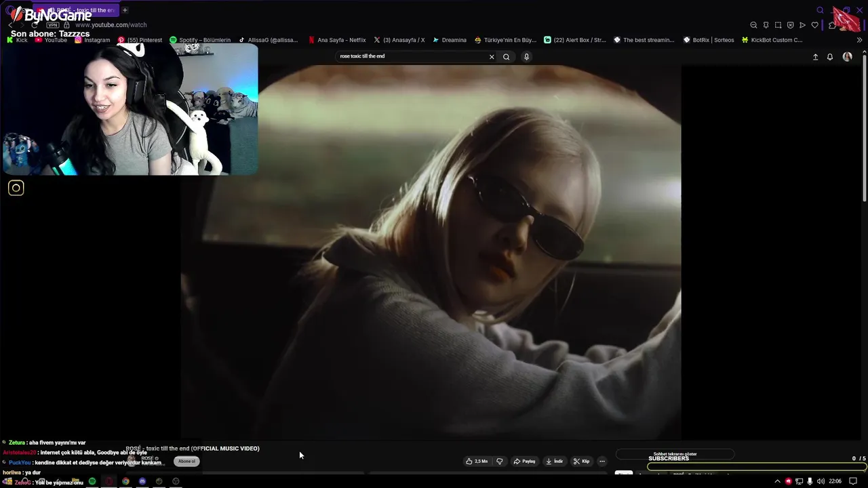
Task: Open YouTube notifications bell
Action: click(x=829, y=57)
